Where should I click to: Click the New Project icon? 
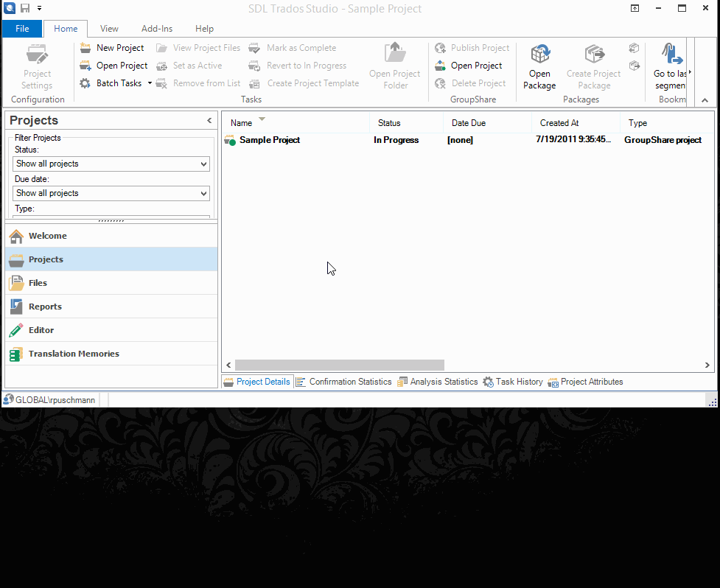(x=85, y=48)
